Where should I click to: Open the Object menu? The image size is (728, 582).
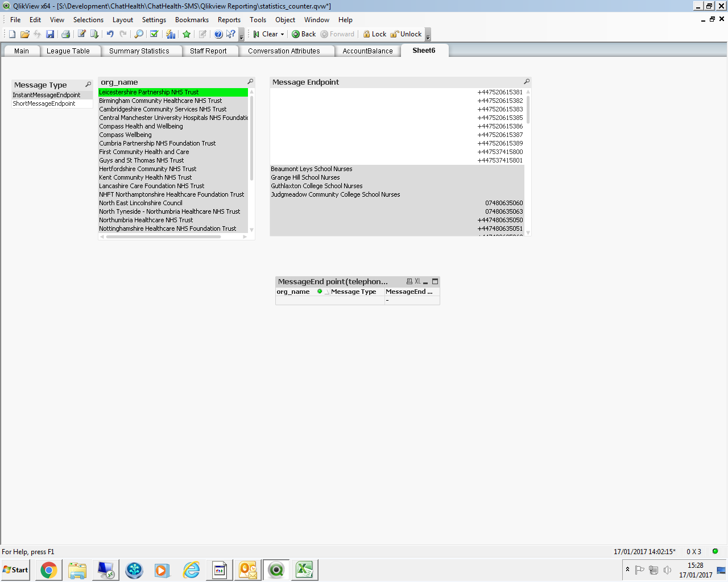(x=285, y=20)
